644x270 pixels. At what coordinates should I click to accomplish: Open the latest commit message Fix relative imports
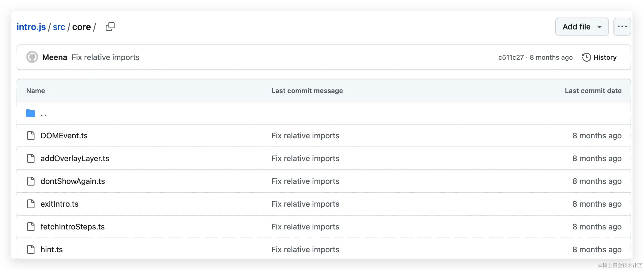pyautogui.click(x=106, y=57)
